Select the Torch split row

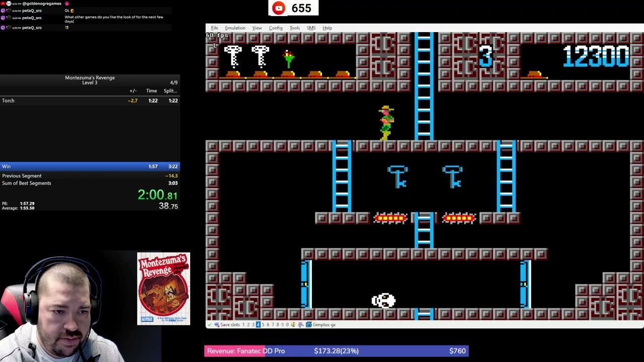(90, 101)
